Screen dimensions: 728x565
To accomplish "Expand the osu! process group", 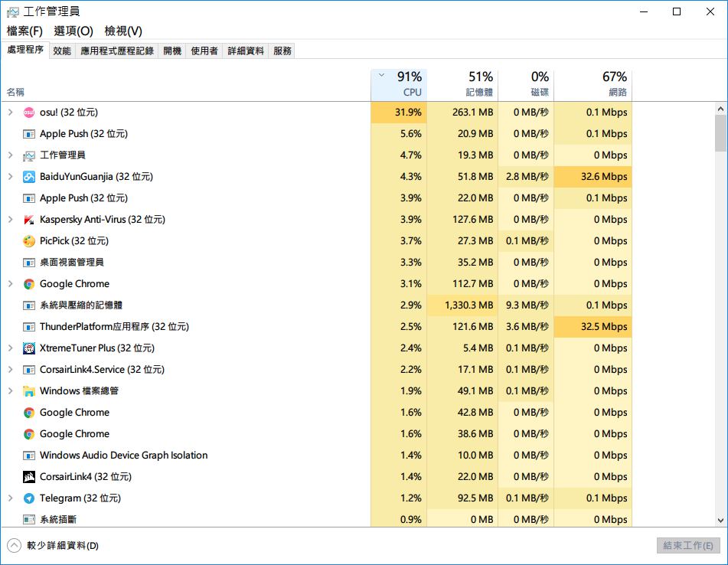I will [x=10, y=113].
